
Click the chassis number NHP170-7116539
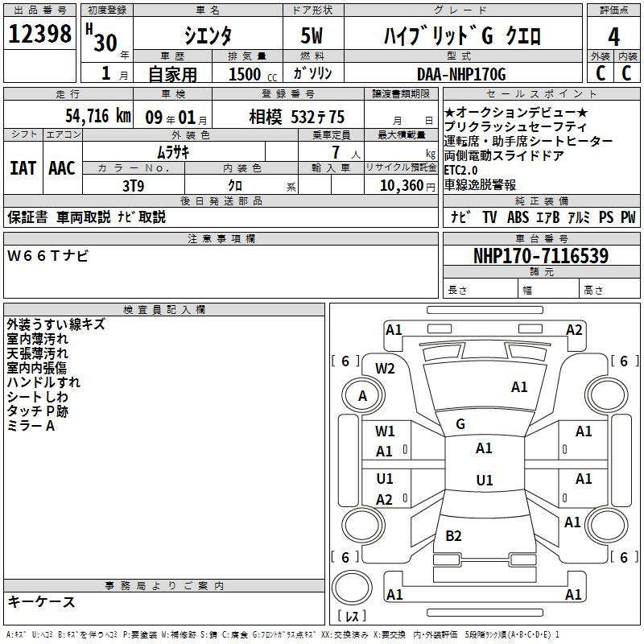point(541,256)
